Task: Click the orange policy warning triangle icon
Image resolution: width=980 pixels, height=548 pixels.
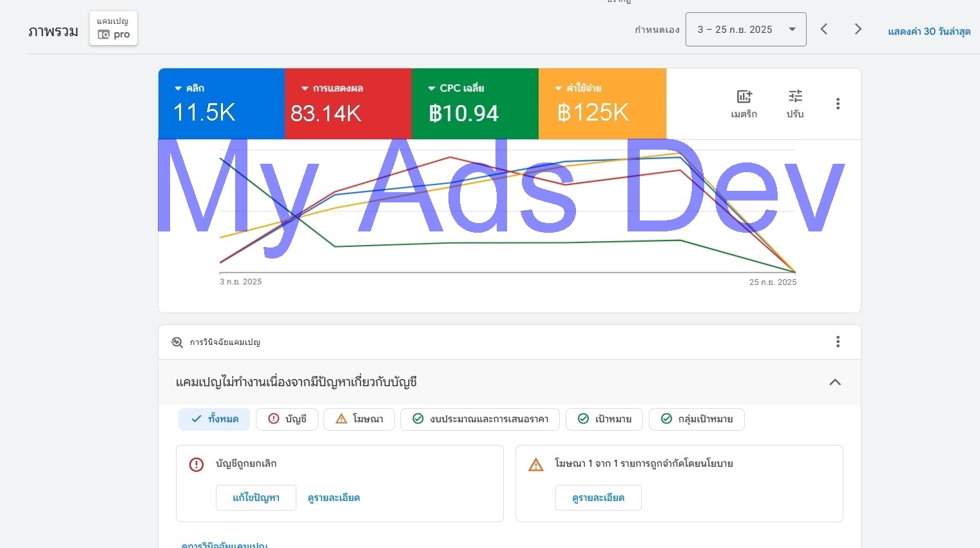Action: click(535, 465)
